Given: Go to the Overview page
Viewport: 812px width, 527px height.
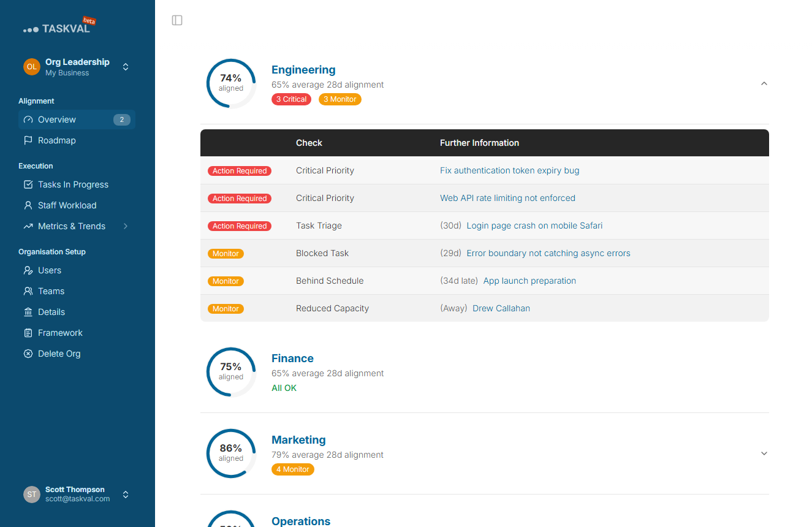Looking at the screenshot, I should tap(77, 119).
